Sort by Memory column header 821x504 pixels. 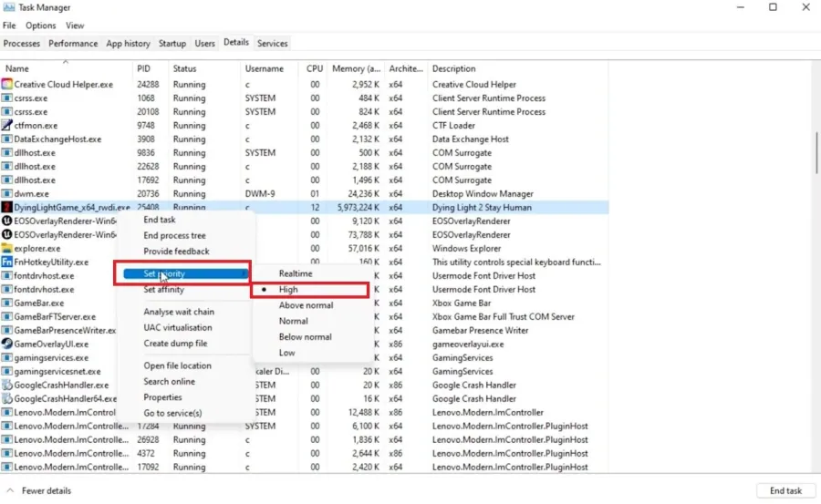coord(356,68)
